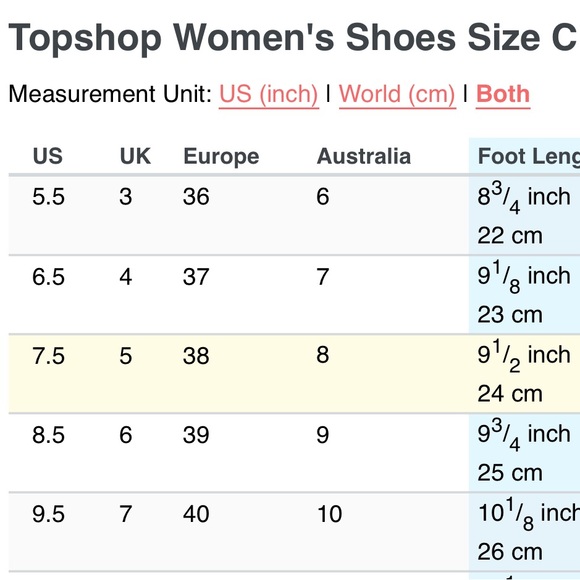Image resolution: width=580 pixels, height=580 pixels.
Task: Click the Measurement Unit label
Action: [x=110, y=94]
